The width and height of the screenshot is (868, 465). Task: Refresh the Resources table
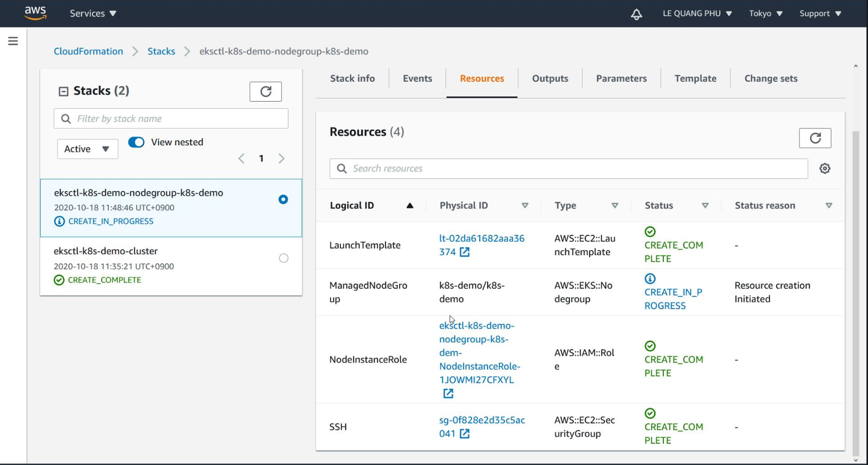(x=814, y=138)
